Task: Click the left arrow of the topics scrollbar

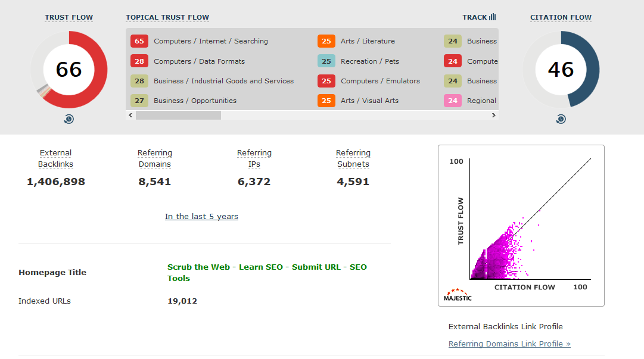Action: click(130, 115)
